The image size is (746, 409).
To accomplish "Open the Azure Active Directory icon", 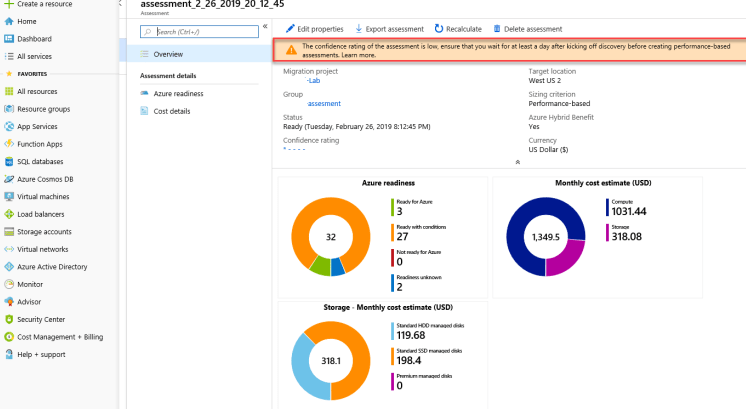I will 9,267.
